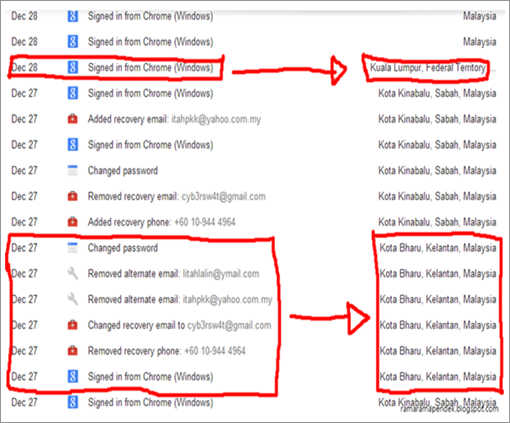
Task: Click the Kota Bharu location on its Changed password row
Action: pos(438,248)
